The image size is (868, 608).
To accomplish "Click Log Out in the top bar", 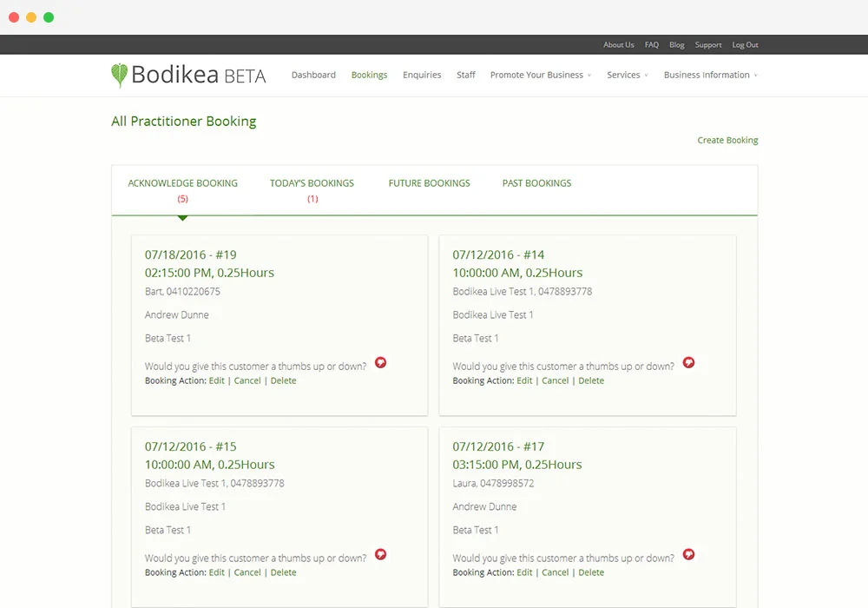I will (x=745, y=44).
